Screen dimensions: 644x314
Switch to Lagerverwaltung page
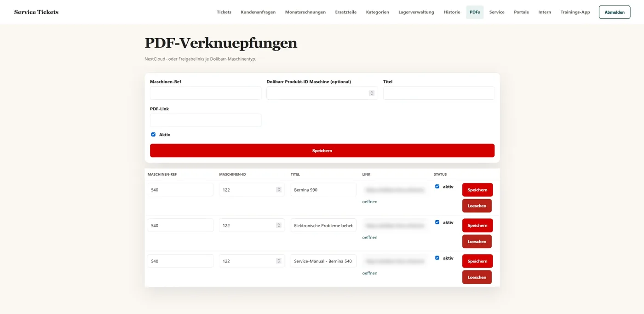tap(416, 12)
